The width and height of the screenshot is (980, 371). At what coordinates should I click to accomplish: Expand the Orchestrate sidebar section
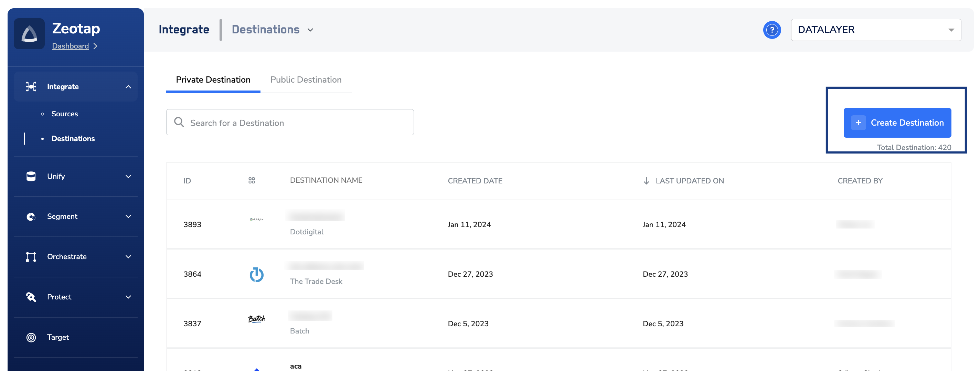pos(128,257)
